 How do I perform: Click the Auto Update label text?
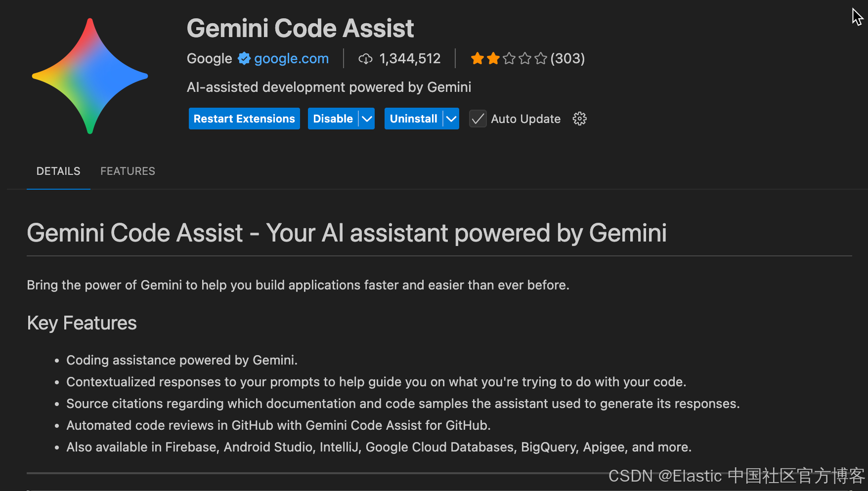[x=525, y=119]
